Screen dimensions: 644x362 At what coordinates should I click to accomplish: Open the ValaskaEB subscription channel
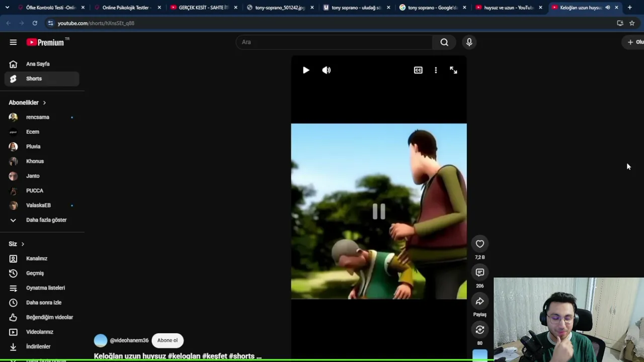click(x=42, y=205)
